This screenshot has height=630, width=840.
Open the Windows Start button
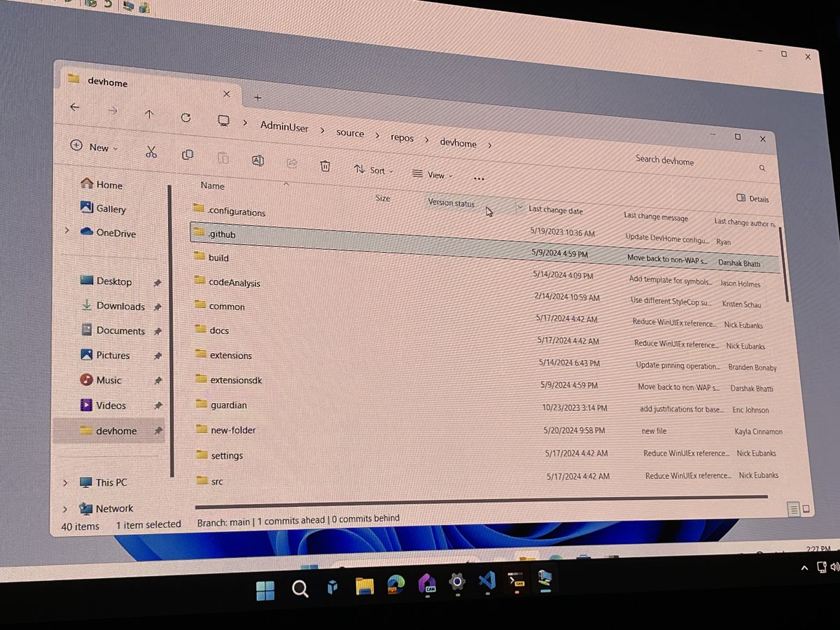coord(265,591)
